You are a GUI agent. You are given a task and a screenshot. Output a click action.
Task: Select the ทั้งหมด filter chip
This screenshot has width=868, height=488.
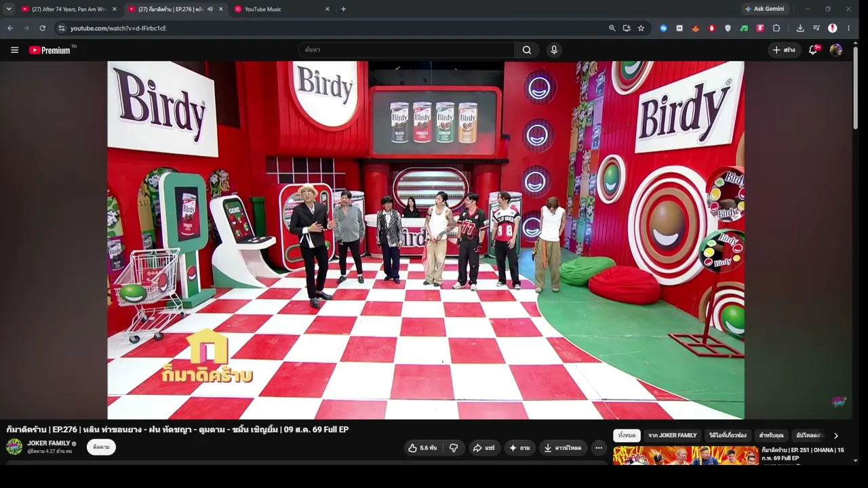pyautogui.click(x=627, y=436)
